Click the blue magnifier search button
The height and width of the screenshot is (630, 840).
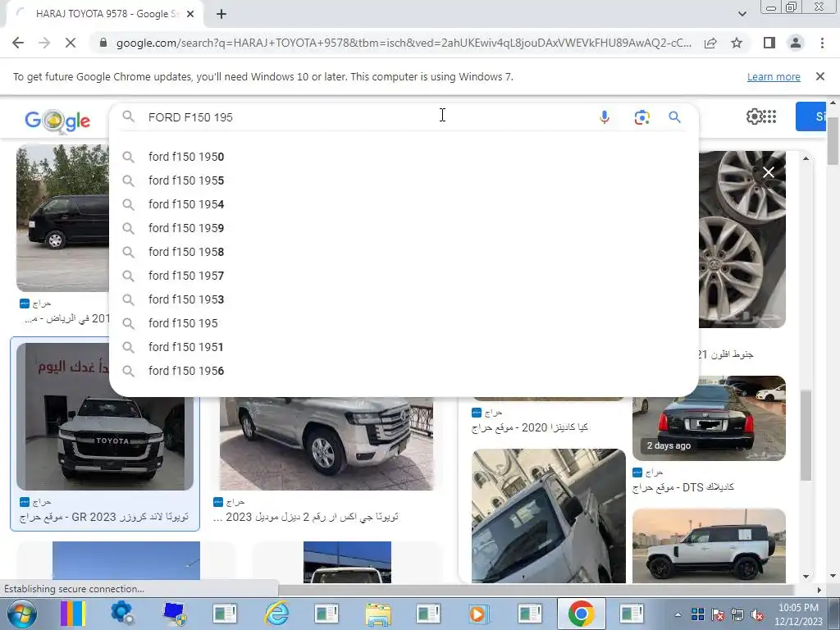coord(674,116)
